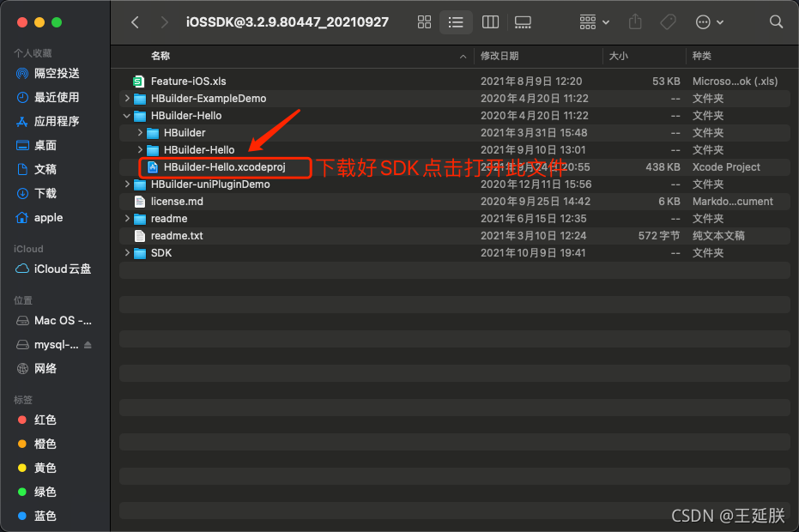This screenshot has height=532, width=799.
Task: Select the HBuilder-ExampleDemo folder name
Action: (x=209, y=99)
